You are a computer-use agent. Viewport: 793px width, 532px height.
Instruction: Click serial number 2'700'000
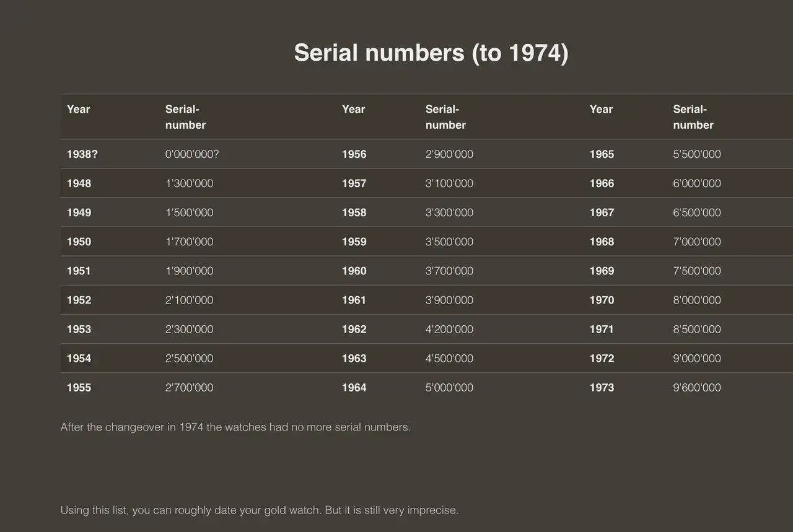coord(189,388)
